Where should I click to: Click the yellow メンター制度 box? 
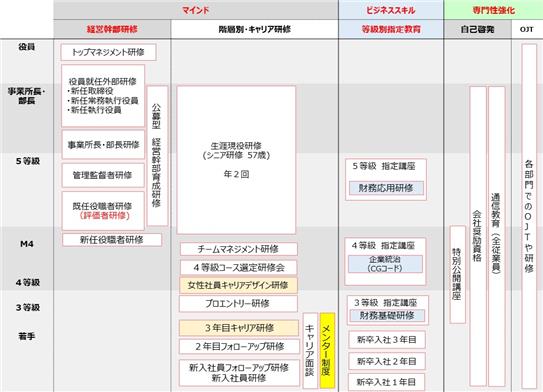pyautogui.click(x=327, y=350)
